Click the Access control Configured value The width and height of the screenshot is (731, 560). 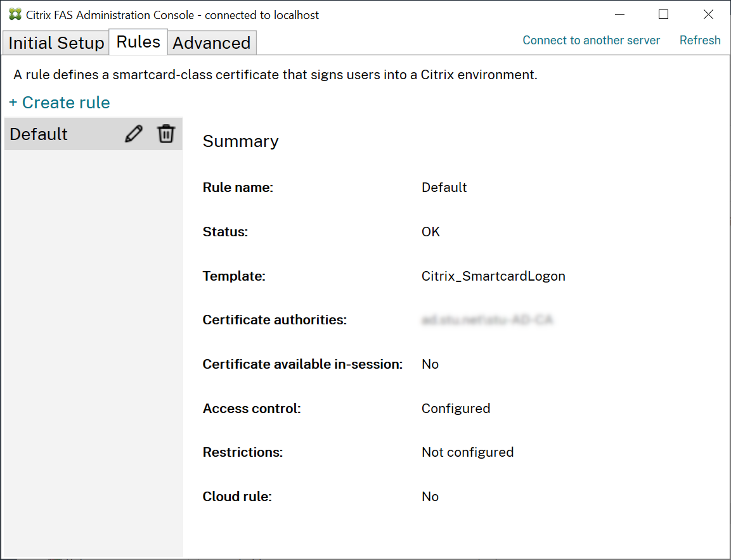pyautogui.click(x=456, y=409)
